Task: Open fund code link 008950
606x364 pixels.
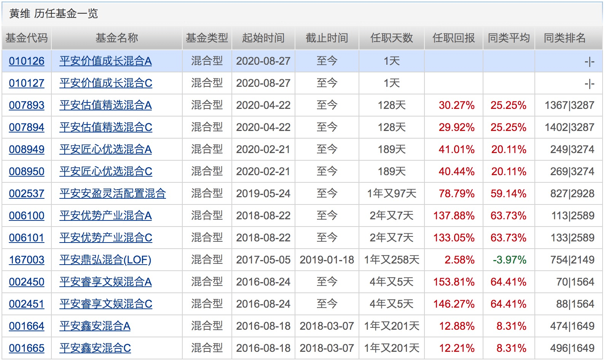Action: point(27,171)
